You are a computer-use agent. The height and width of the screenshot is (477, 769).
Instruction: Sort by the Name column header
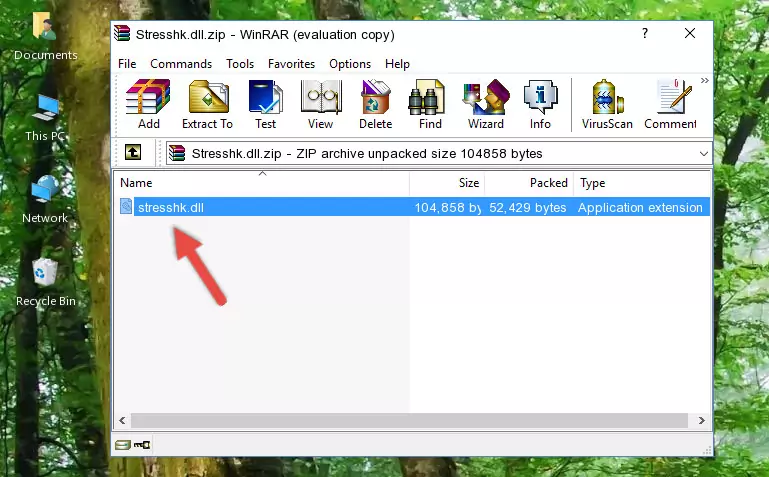click(x=262, y=183)
